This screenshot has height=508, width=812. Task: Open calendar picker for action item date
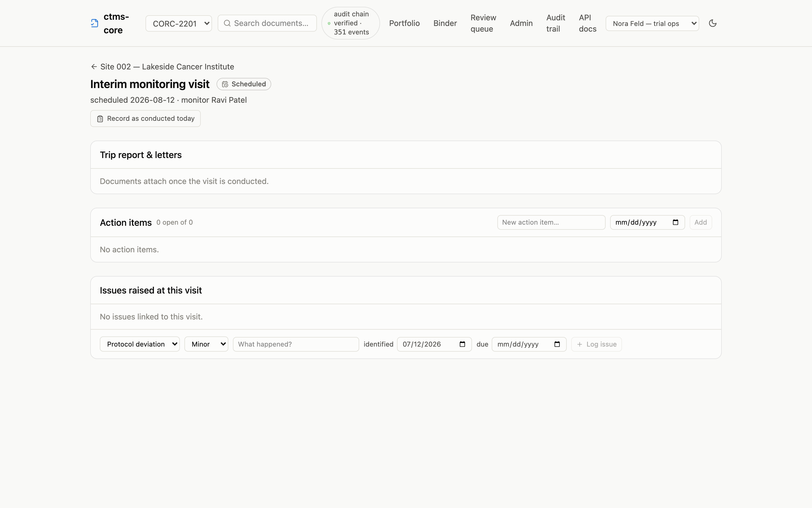[x=676, y=222]
